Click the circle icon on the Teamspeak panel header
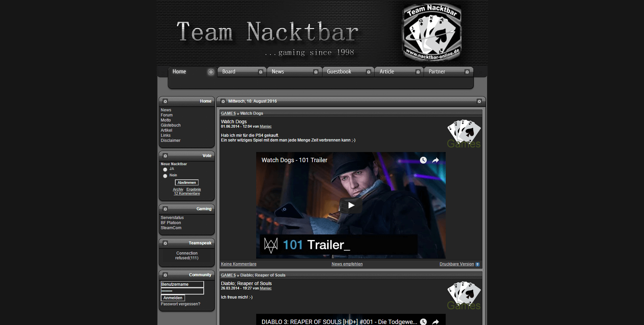Screen dimensions: 644x325 pos(165,243)
